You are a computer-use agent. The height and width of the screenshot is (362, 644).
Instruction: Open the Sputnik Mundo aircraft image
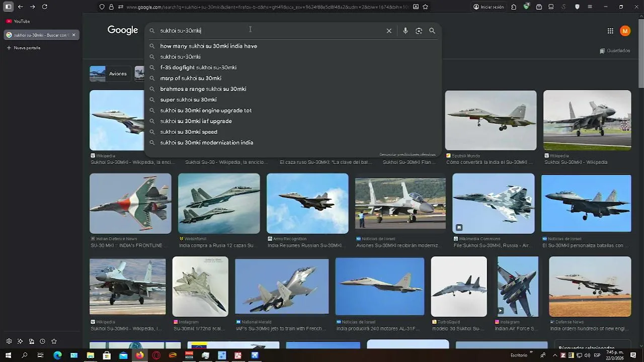(491, 120)
